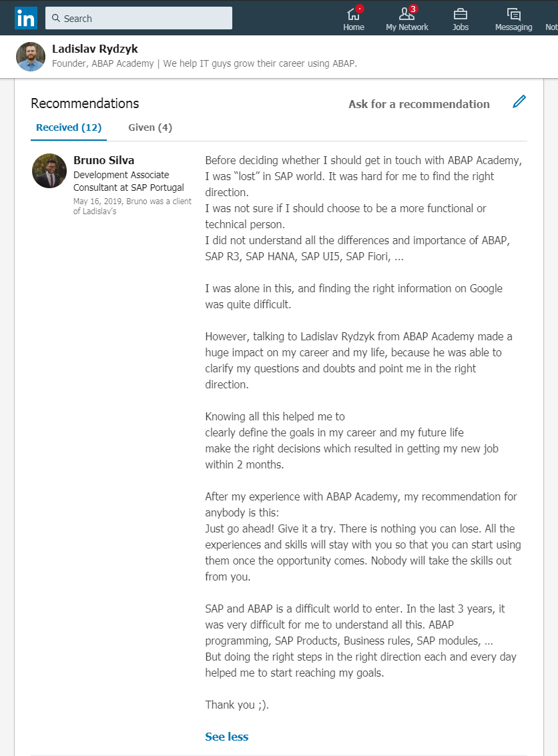Open Bruno Silva's profile name link
This screenshot has width=558, height=756.
coord(103,160)
